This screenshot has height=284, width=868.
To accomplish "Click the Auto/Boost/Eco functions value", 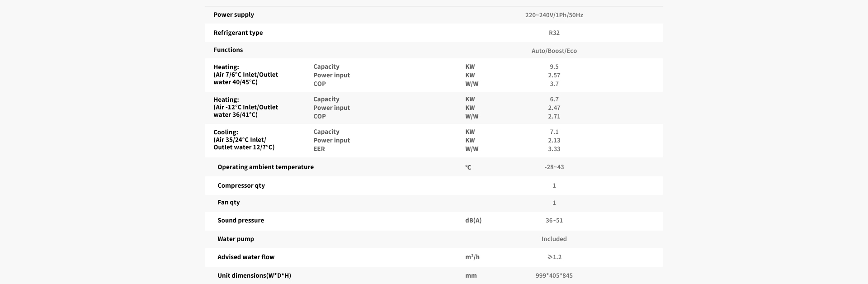I will click(x=554, y=51).
